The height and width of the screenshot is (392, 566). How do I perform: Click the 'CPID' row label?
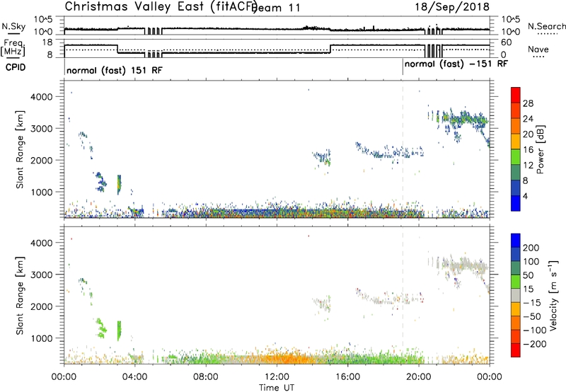16,67
